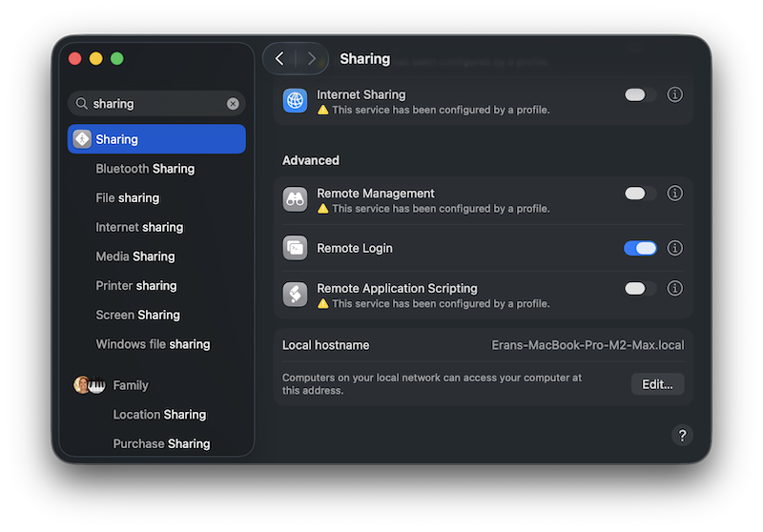Open info for Remote Management
This screenshot has height=532, width=763.
674,193
